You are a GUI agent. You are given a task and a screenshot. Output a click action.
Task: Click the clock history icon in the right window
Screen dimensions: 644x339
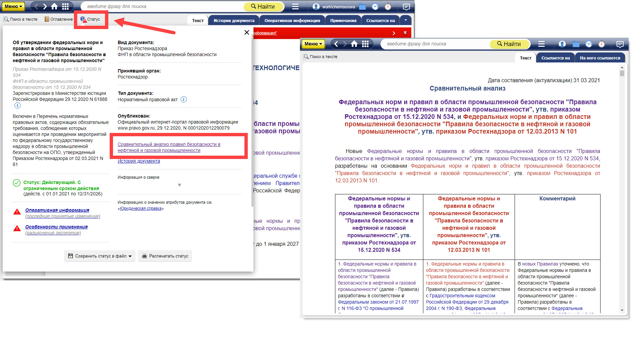[589, 44]
